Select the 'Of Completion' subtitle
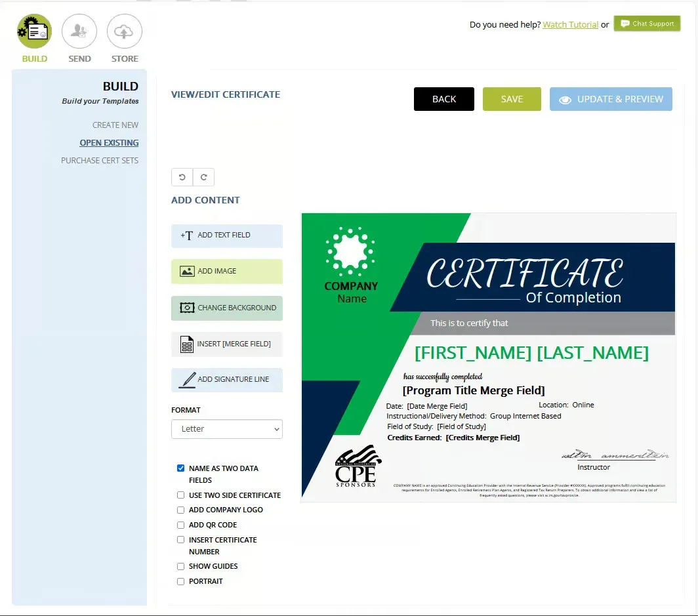The height and width of the screenshot is (616, 698). 573,297
